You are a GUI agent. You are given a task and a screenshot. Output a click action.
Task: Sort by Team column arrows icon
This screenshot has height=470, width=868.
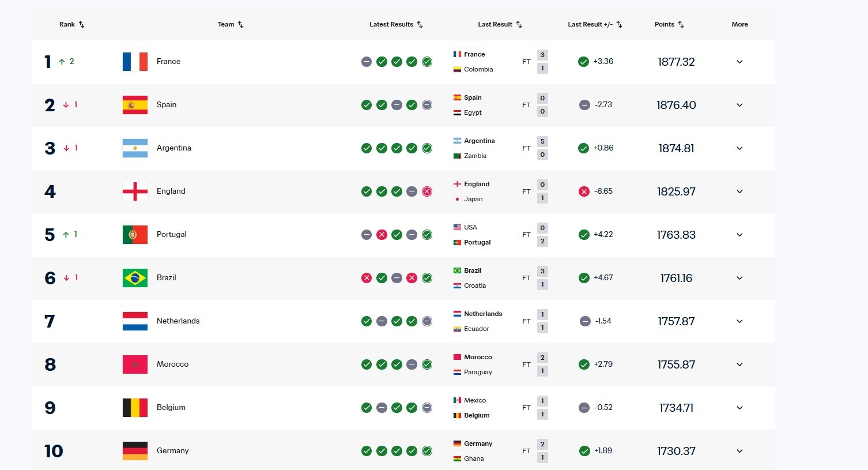coord(241,24)
